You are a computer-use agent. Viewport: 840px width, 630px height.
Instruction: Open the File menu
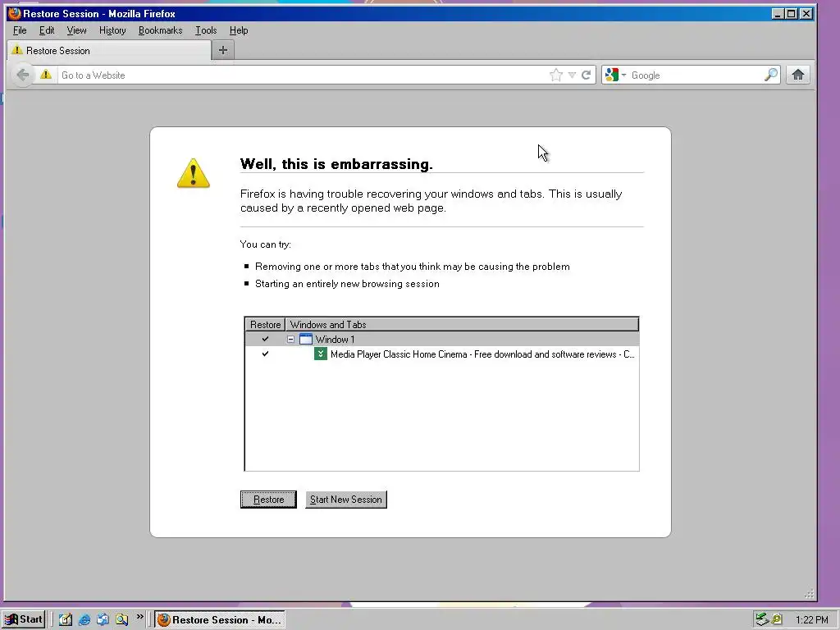pyautogui.click(x=20, y=30)
